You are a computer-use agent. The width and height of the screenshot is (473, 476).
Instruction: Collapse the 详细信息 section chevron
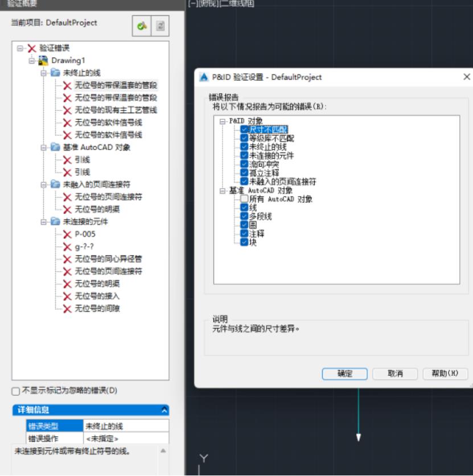point(164,410)
